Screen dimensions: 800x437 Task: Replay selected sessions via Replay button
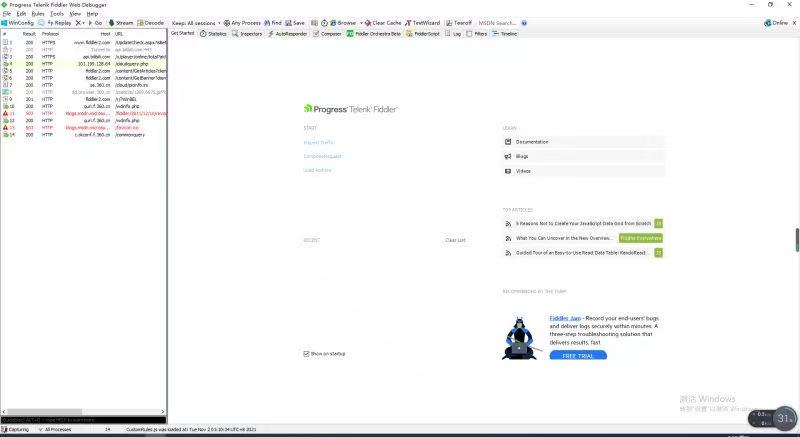60,23
